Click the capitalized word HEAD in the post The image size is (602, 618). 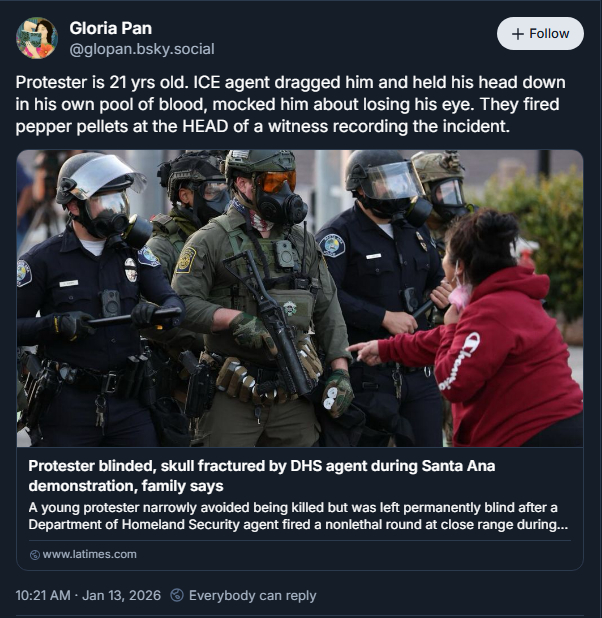coord(205,127)
